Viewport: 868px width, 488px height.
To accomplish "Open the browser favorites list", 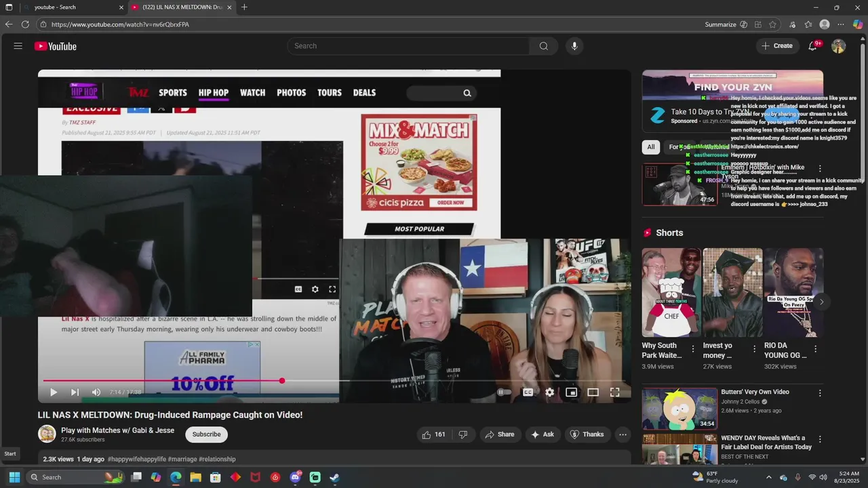I will pyautogui.click(x=808, y=24).
